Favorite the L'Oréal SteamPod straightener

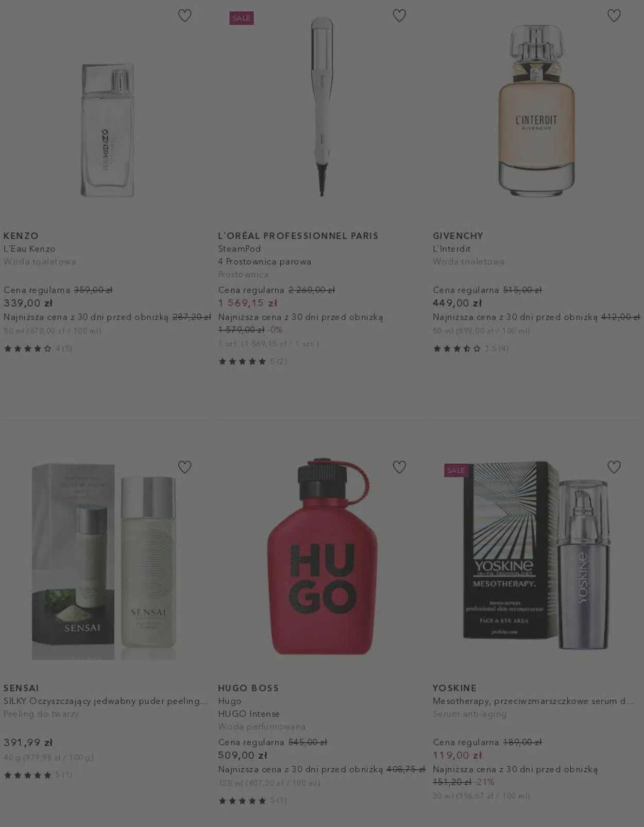[399, 16]
